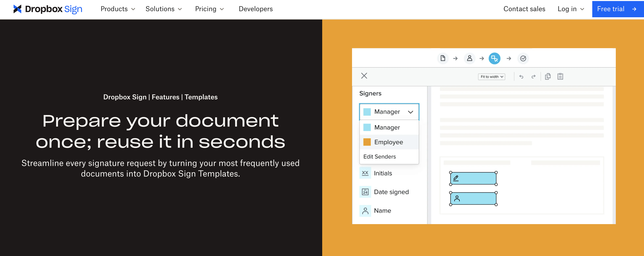
Task: Click the undo arrow icon
Action: [x=521, y=77]
